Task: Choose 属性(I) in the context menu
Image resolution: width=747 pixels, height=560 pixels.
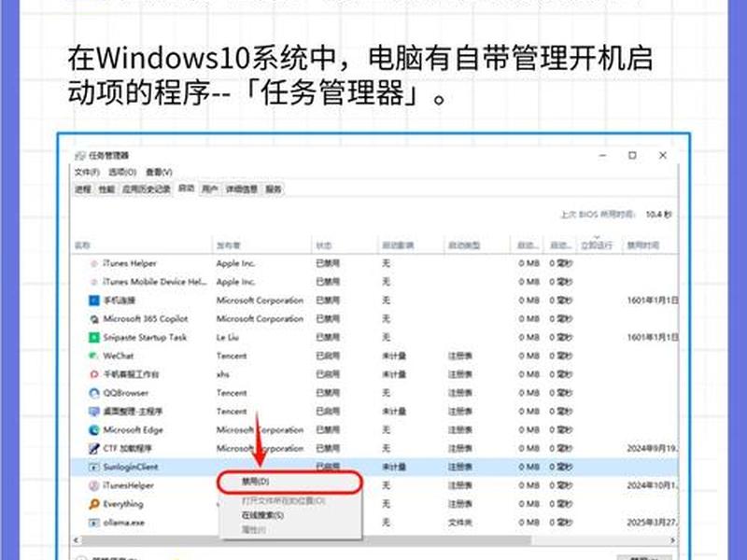Action: pyautogui.click(x=289, y=529)
